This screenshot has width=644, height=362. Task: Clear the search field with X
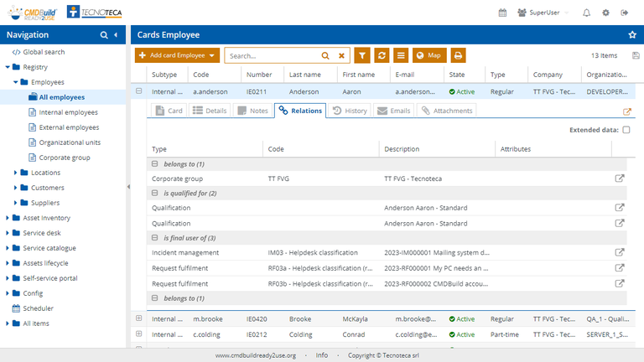pyautogui.click(x=341, y=56)
